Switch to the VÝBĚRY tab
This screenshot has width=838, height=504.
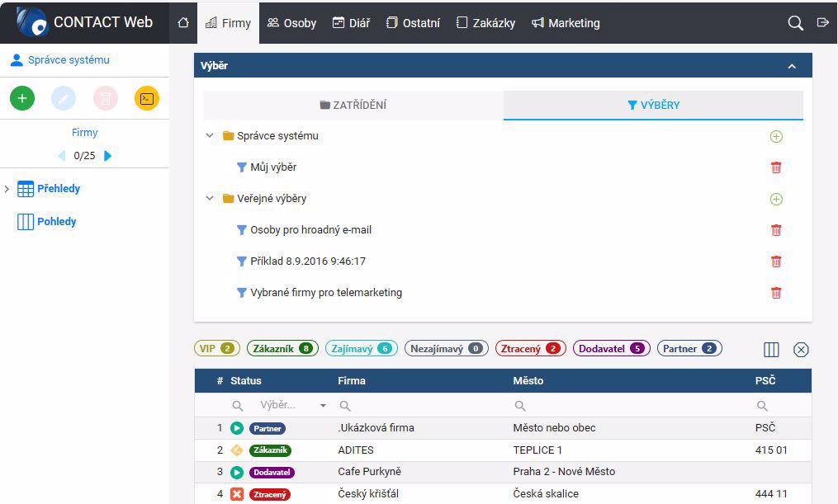tap(654, 106)
